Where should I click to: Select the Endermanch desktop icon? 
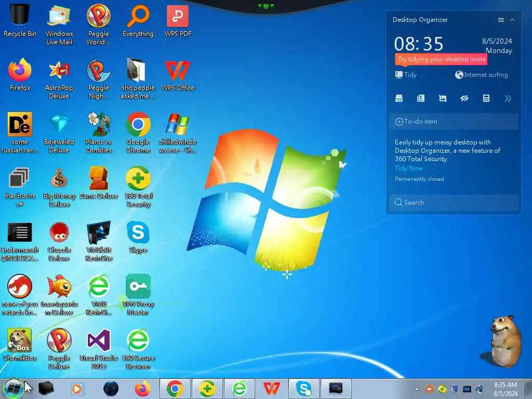(20, 241)
